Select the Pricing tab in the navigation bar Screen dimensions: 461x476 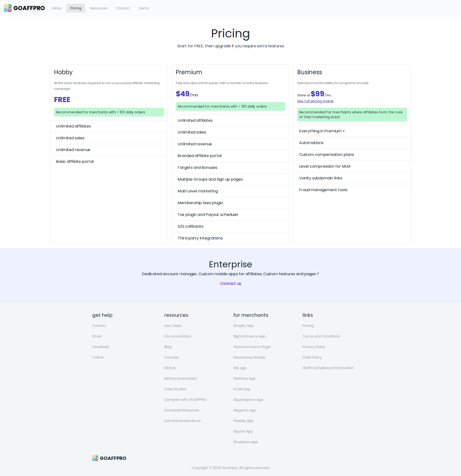coord(75,8)
